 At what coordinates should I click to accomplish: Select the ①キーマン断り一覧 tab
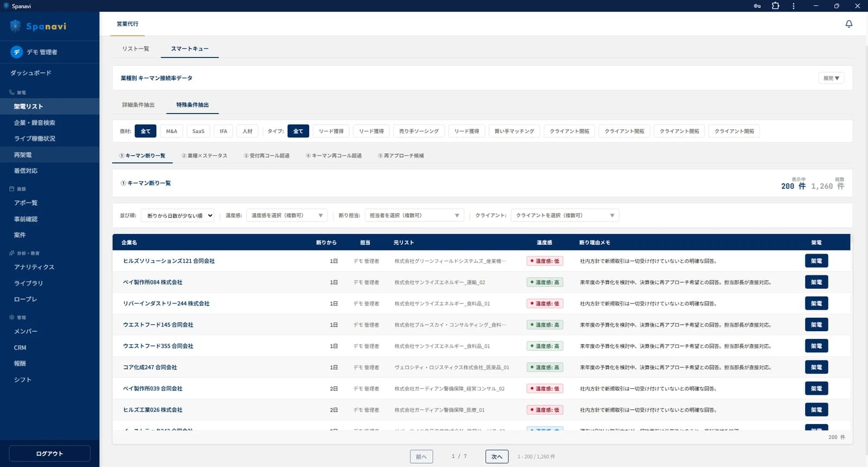pyautogui.click(x=143, y=156)
